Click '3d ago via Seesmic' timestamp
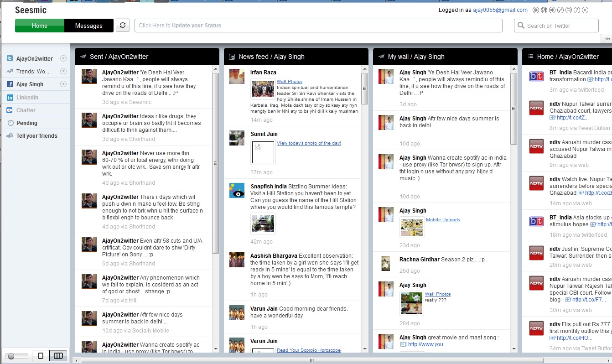Screen dimensions: 612x364 [x=127, y=102]
